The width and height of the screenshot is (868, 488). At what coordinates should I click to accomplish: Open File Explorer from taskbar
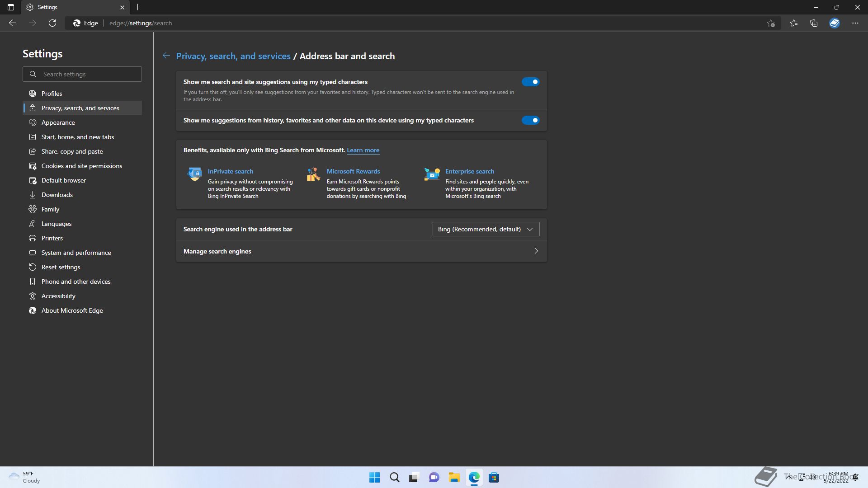pyautogui.click(x=454, y=478)
